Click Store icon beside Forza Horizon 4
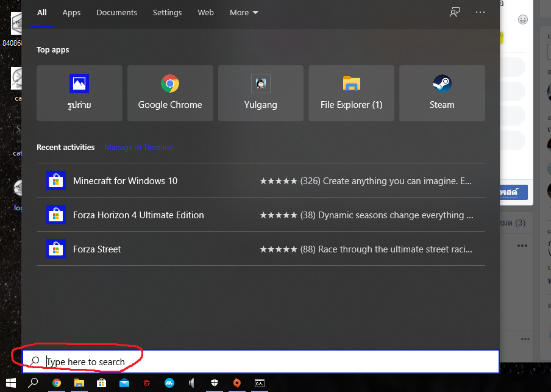Viewport: 551px width, 392px height. (56, 215)
